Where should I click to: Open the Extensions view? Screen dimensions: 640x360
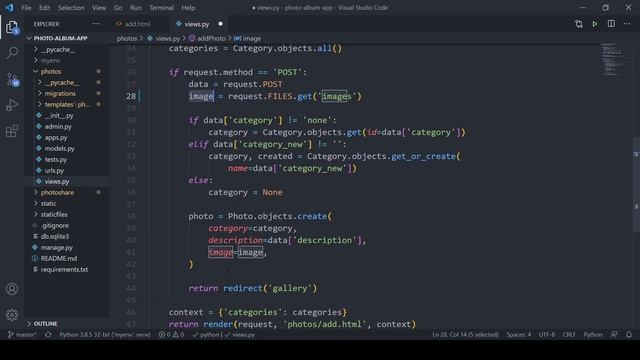12,131
